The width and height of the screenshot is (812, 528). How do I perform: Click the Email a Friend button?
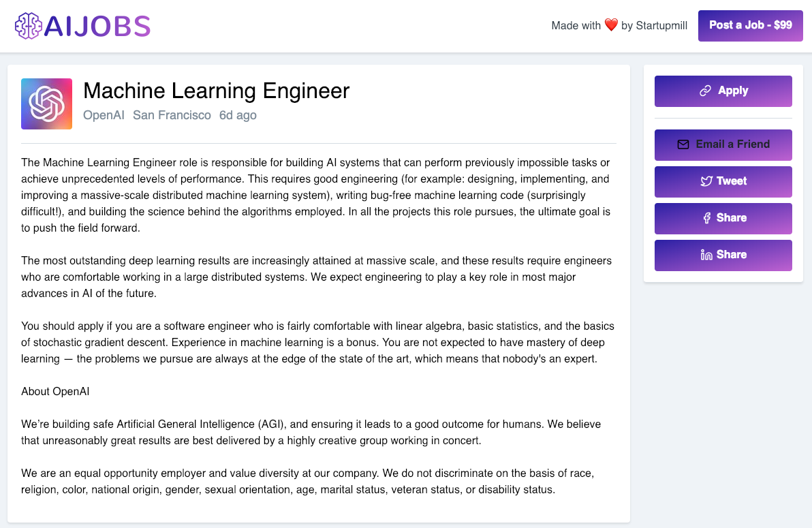pyautogui.click(x=723, y=144)
